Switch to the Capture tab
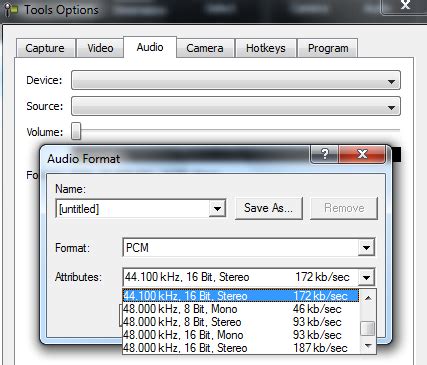Screen dimensions: 427x365 click(45, 48)
